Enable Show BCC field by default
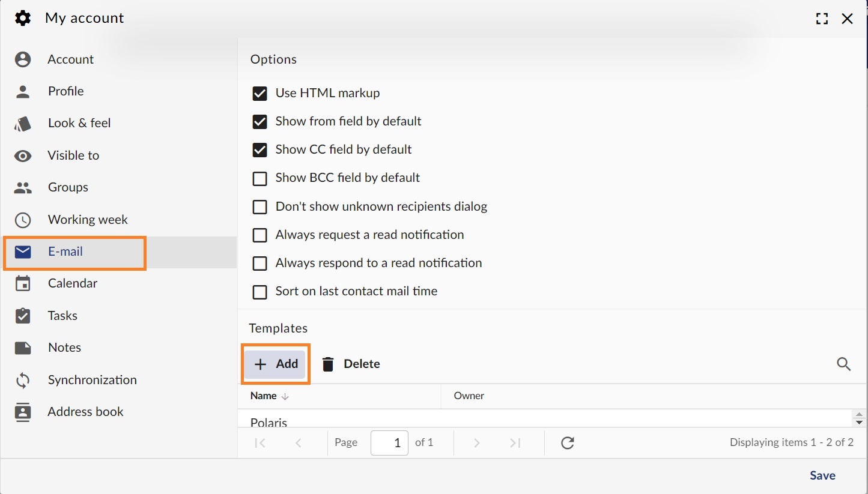Viewport: 868px width, 494px height. [x=259, y=178]
